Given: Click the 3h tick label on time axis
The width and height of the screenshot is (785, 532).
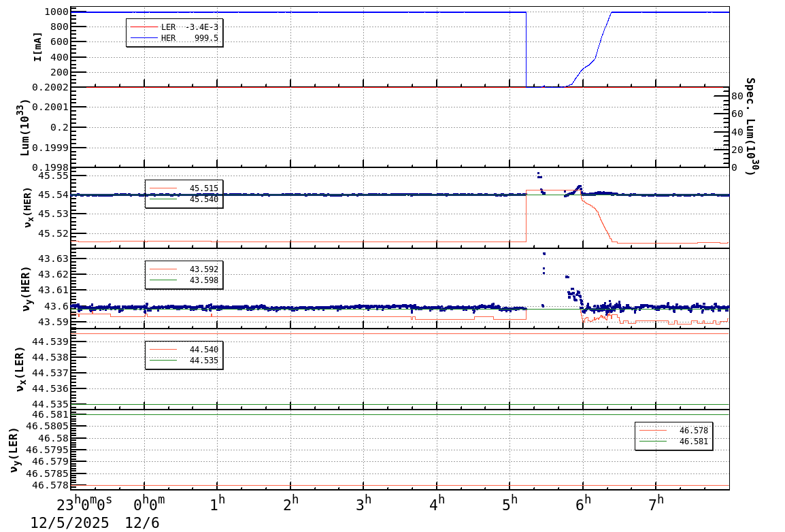Looking at the screenshot, I should [x=365, y=503].
